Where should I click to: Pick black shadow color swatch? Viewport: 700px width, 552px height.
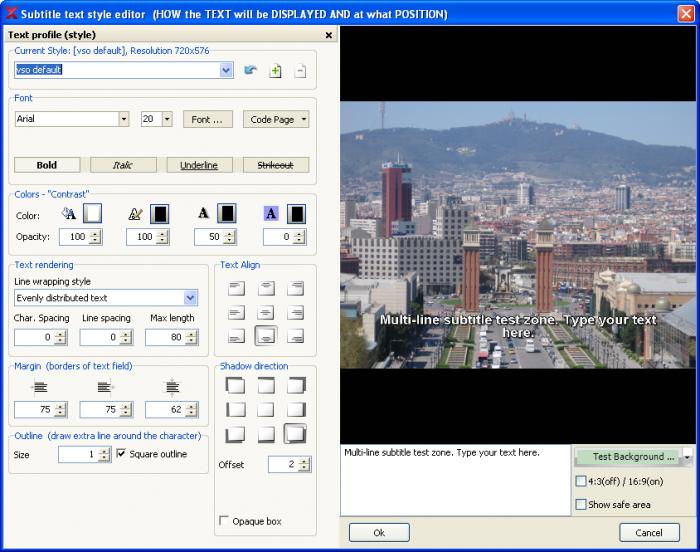227,213
